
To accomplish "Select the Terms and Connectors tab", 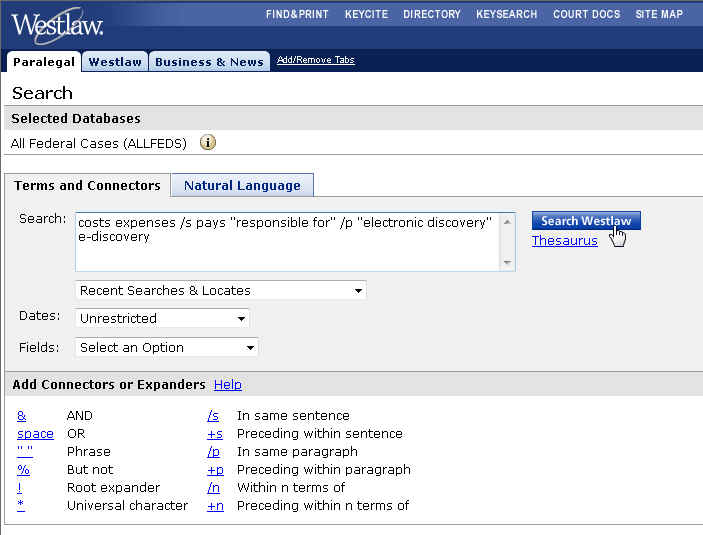I will (x=87, y=185).
